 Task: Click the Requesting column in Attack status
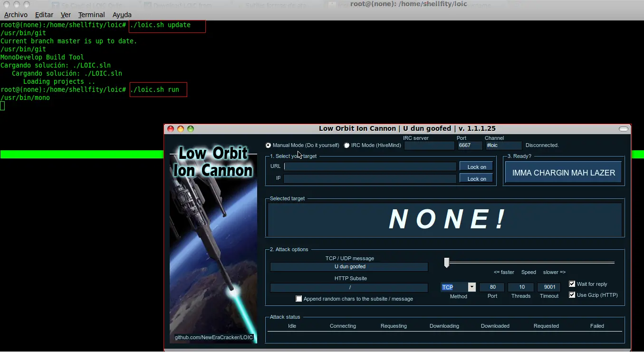(x=394, y=326)
